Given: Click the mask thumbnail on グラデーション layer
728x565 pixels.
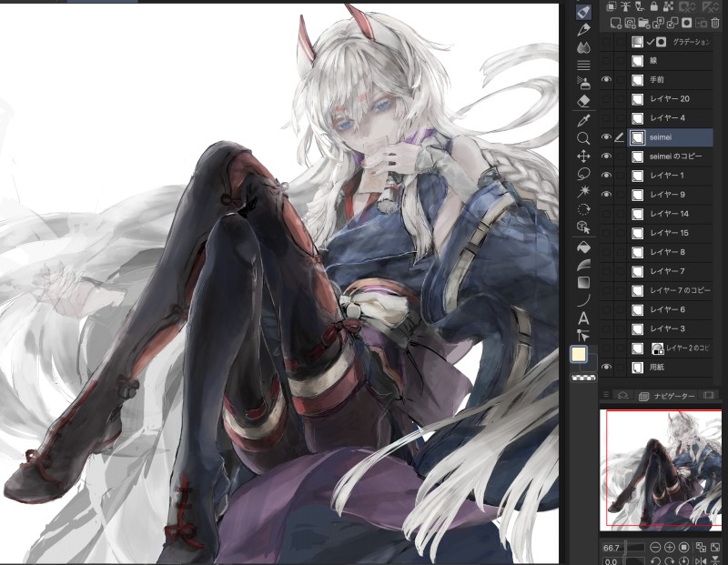Looking at the screenshot, I should tap(662, 42).
